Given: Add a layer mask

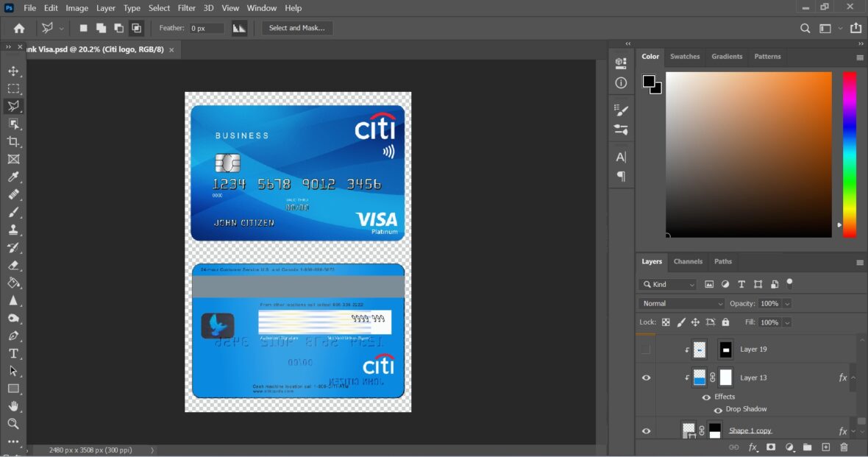Looking at the screenshot, I should click(x=770, y=447).
